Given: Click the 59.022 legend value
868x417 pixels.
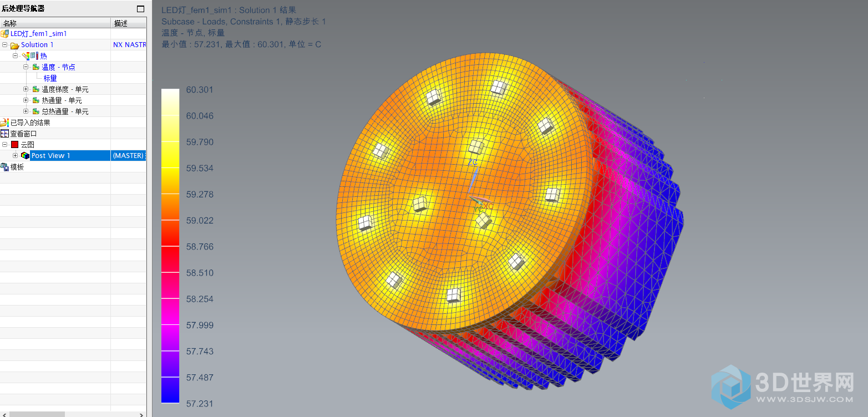Looking at the screenshot, I should (200, 221).
